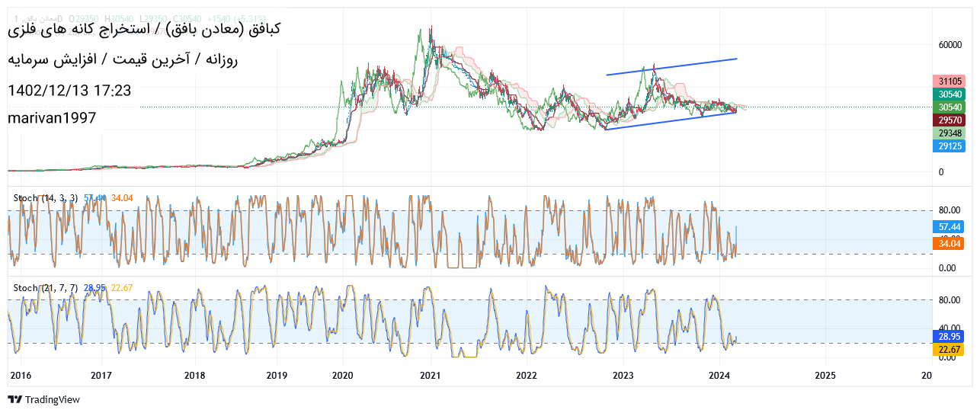This screenshot has height=413, width=980.
Task: Click the 2024 label on time axis
Action: (719, 375)
